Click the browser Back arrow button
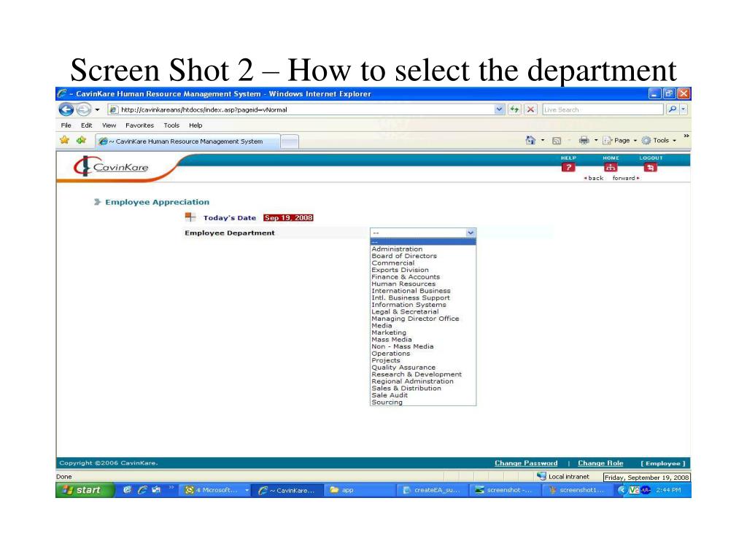The width and height of the screenshot is (747, 560). [x=66, y=109]
